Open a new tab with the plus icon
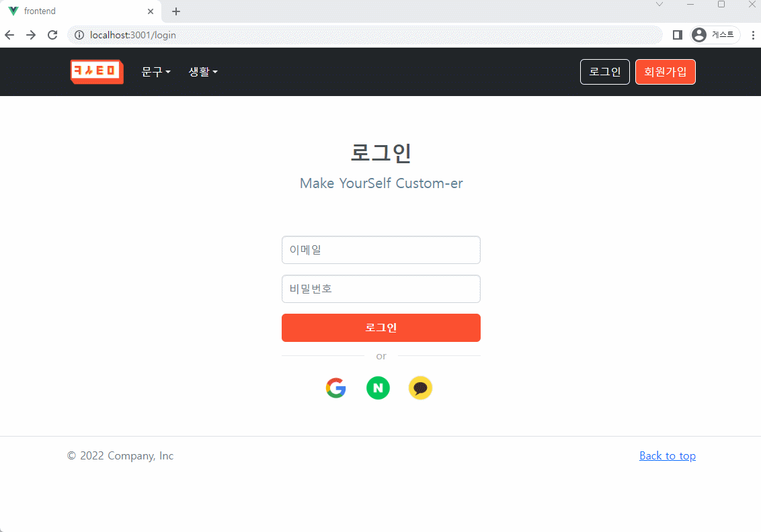 click(x=176, y=11)
